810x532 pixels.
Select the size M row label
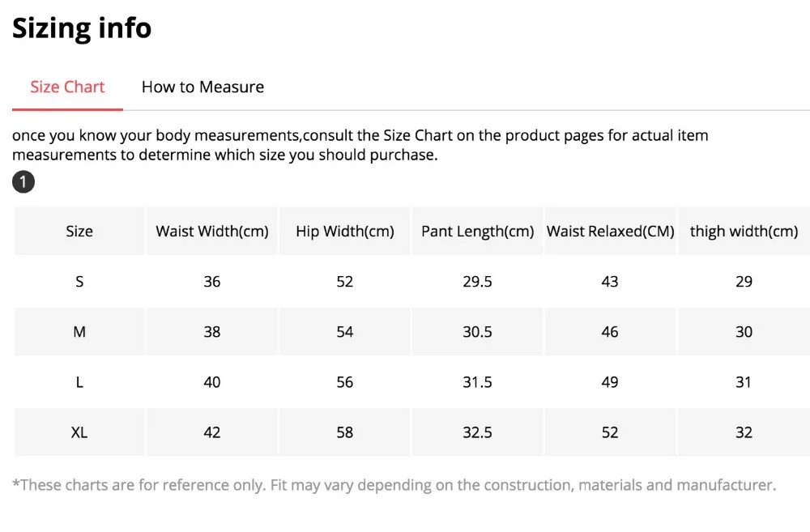(79, 331)
